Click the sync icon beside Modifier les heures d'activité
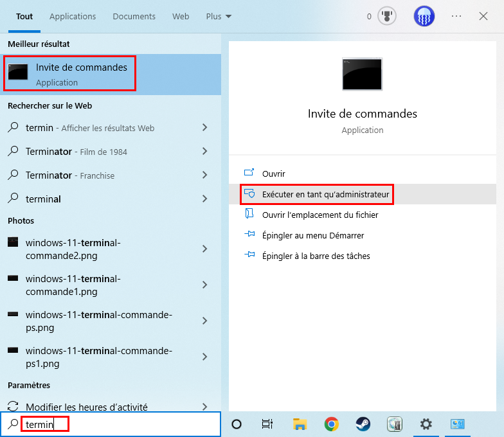504x437 pixels. (13, 406)
